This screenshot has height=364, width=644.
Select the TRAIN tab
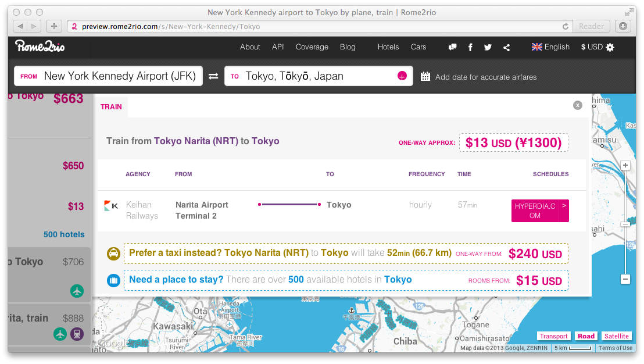(111, 107)
